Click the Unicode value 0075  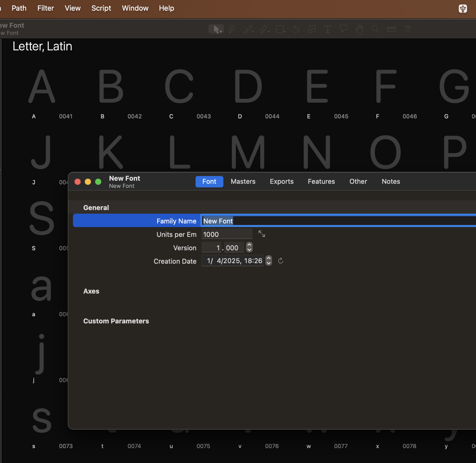[x=203, y=446]
